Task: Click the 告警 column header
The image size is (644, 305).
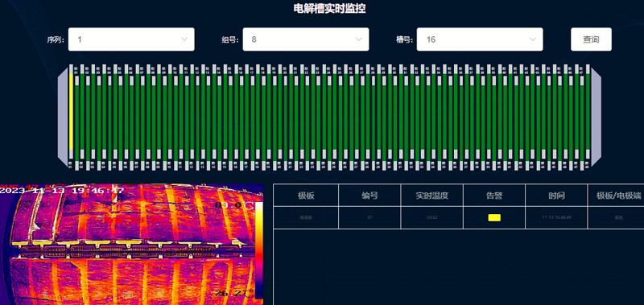Action: (x=494, y=196)
